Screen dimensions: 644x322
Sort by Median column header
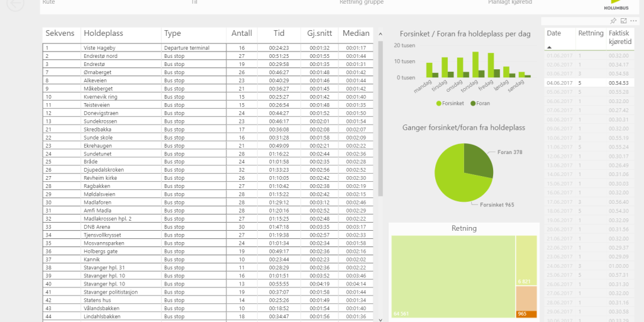[x=356, y=33]
